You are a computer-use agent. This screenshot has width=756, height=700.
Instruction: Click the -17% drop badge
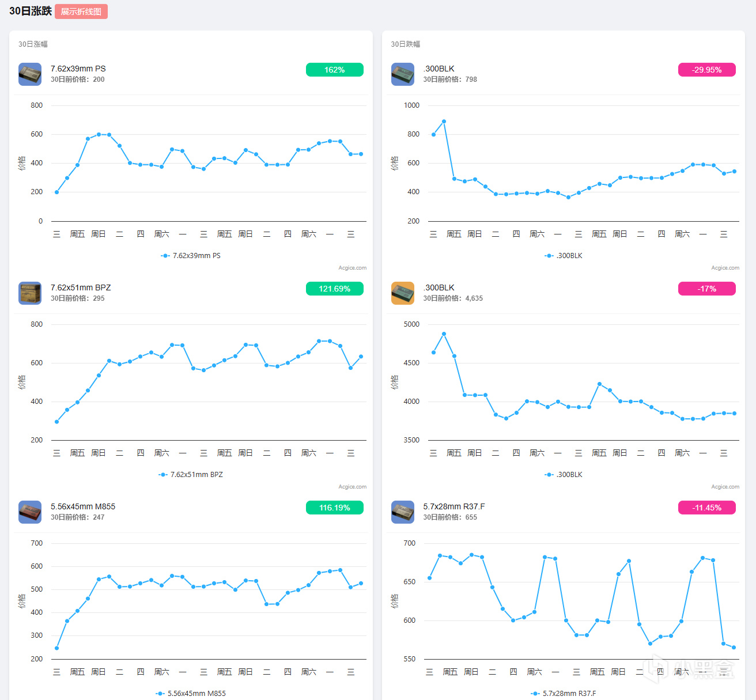706,289
